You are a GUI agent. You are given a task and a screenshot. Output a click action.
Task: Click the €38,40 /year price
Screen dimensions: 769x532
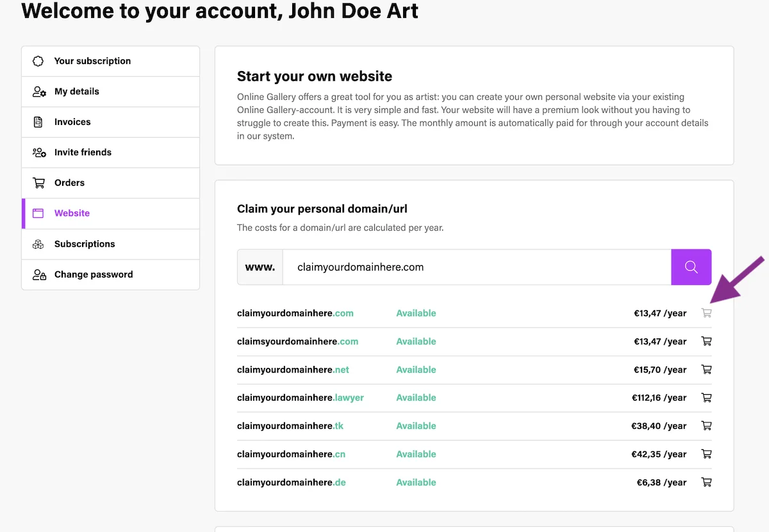click(660, 426)
